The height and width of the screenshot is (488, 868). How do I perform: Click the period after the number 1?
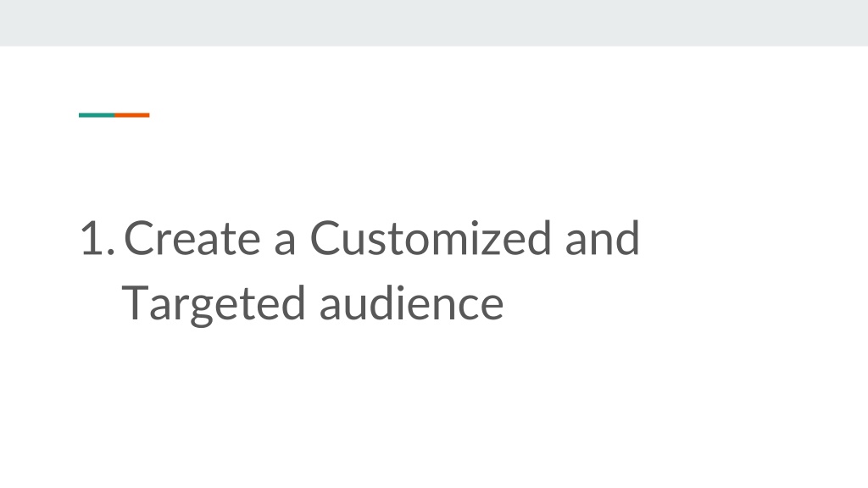[111, 252]
